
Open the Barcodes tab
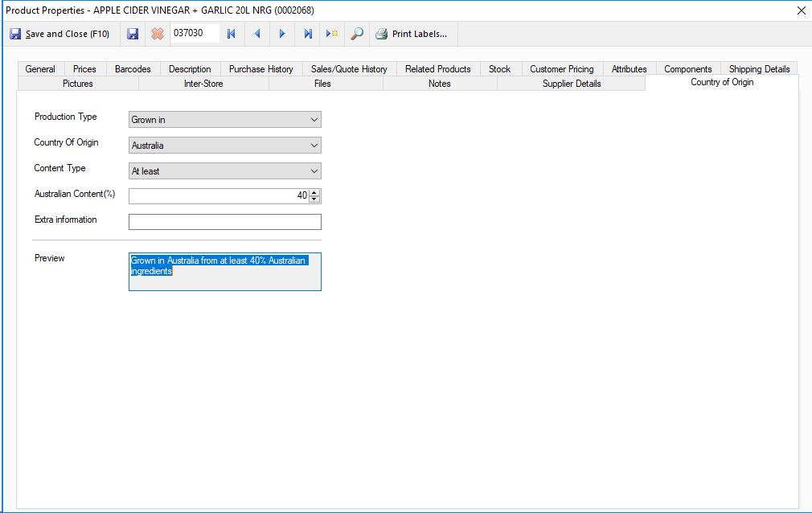pyautogui.click(x=133, y=69)
